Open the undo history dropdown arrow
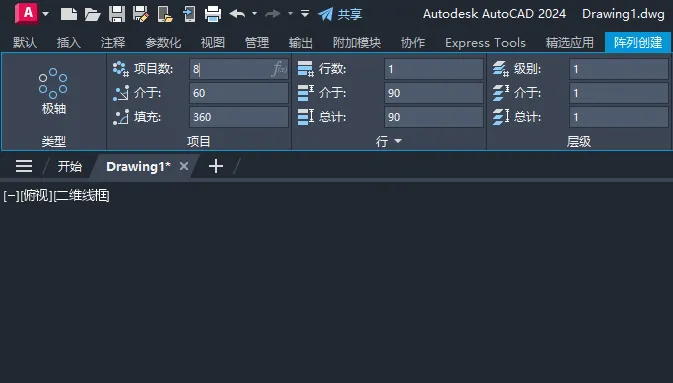 pyautogui.click(x=255, y=14)
